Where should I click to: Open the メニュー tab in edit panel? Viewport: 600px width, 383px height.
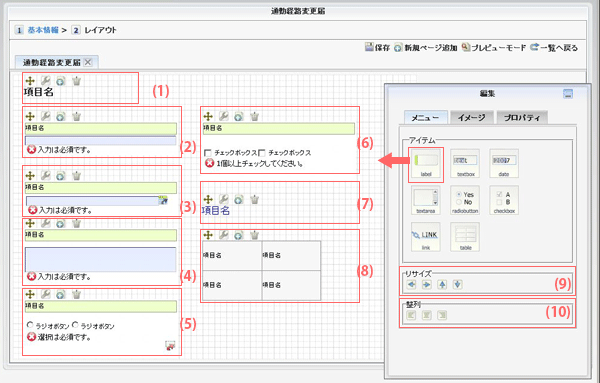pyautogui.click(x=426, y=117)
